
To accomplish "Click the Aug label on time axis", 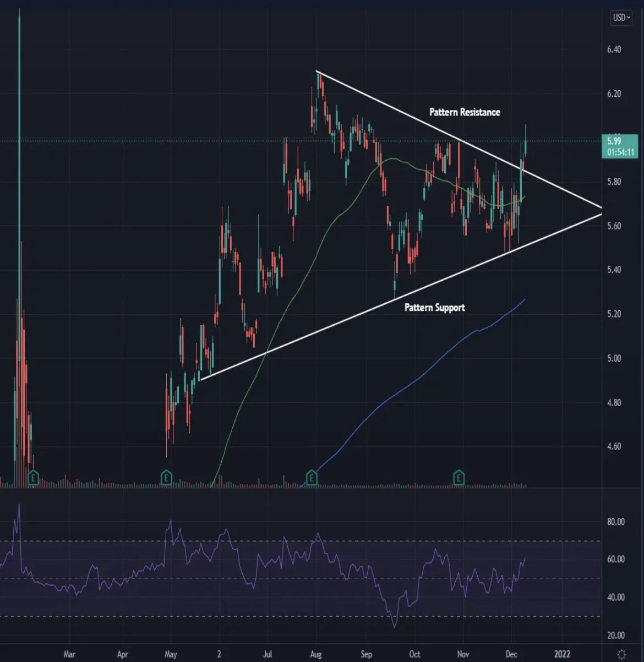I will 315,654.
